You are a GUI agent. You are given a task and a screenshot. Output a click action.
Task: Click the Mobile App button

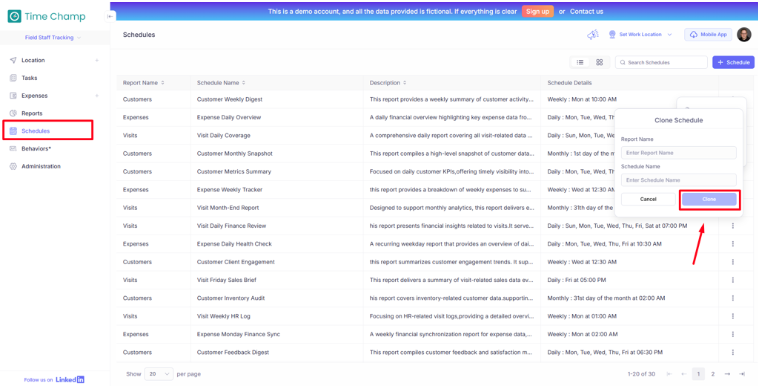708,34
